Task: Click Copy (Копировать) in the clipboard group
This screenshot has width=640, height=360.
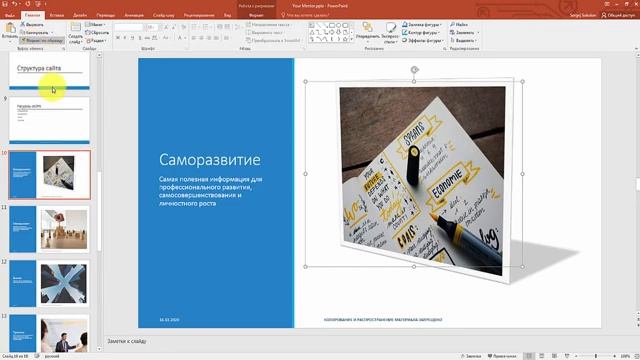Action: [35, 32]
